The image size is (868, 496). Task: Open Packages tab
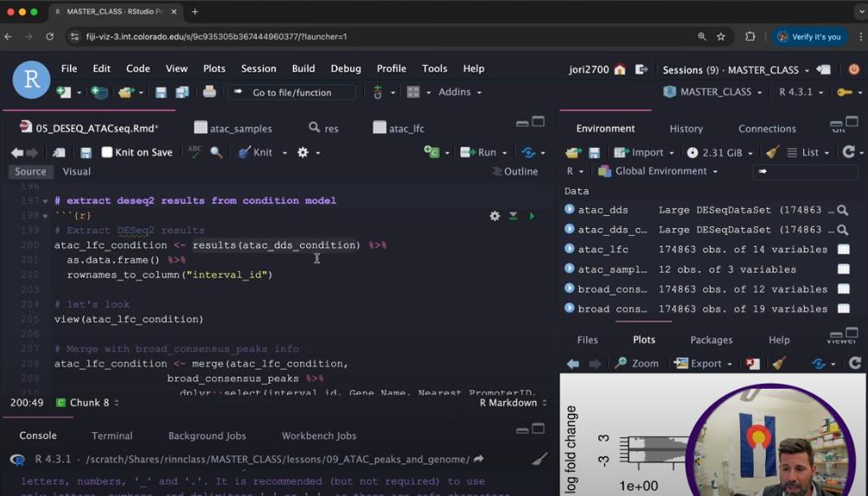(712, 340)
